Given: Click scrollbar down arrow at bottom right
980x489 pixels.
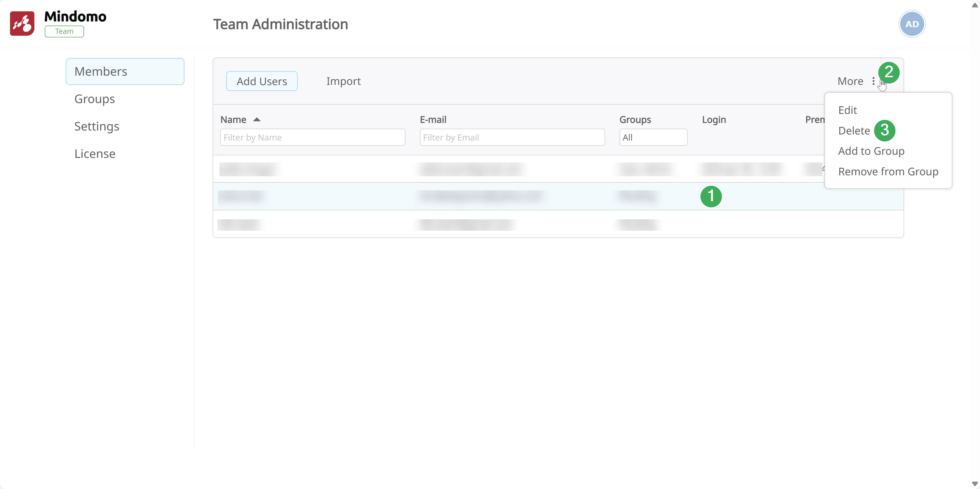Looking at the screenshot, I should click(x=975, y=484).
